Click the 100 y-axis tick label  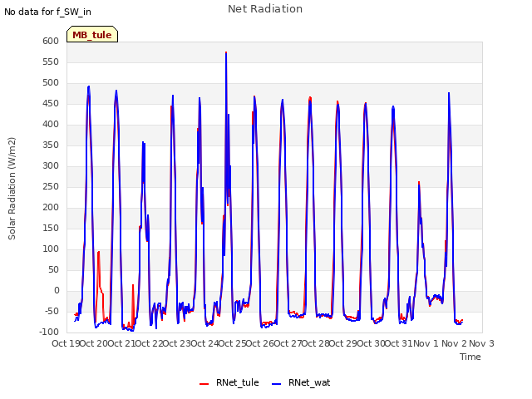51,249
